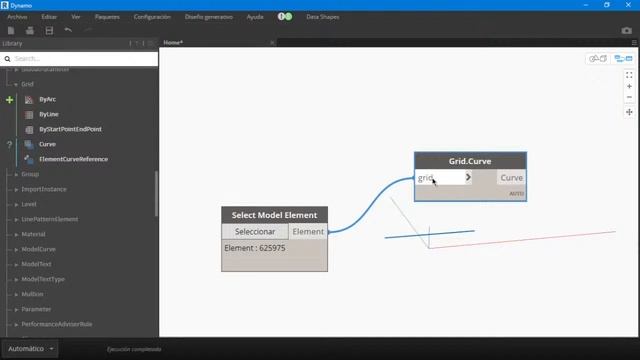Click the Zoom to fit icon
This screenshot has width=640, height=360.
click(x=629, y=76)
